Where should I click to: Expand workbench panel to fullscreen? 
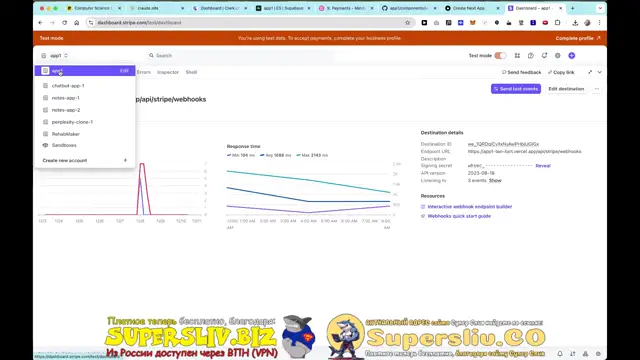(x=590, y=72)
